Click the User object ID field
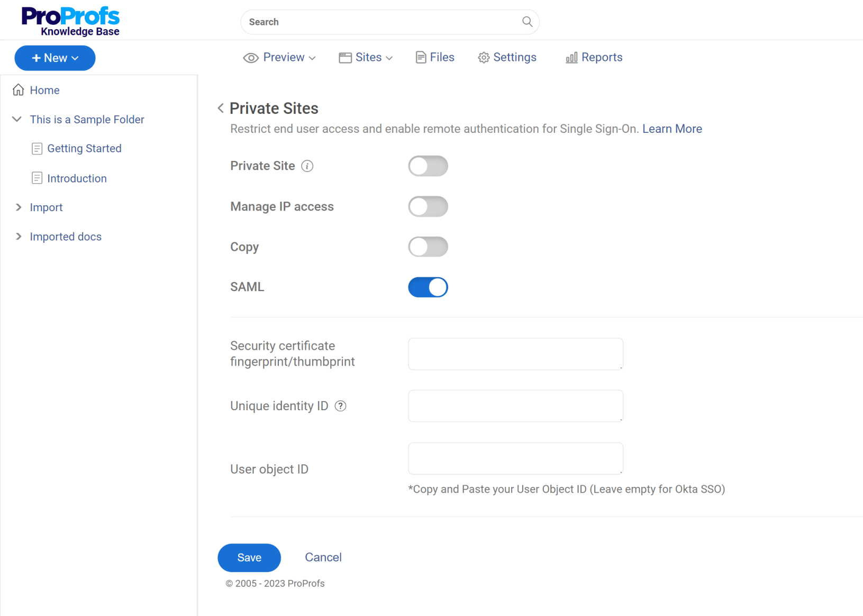Screen dimensions: 863x616 point(515,458)
